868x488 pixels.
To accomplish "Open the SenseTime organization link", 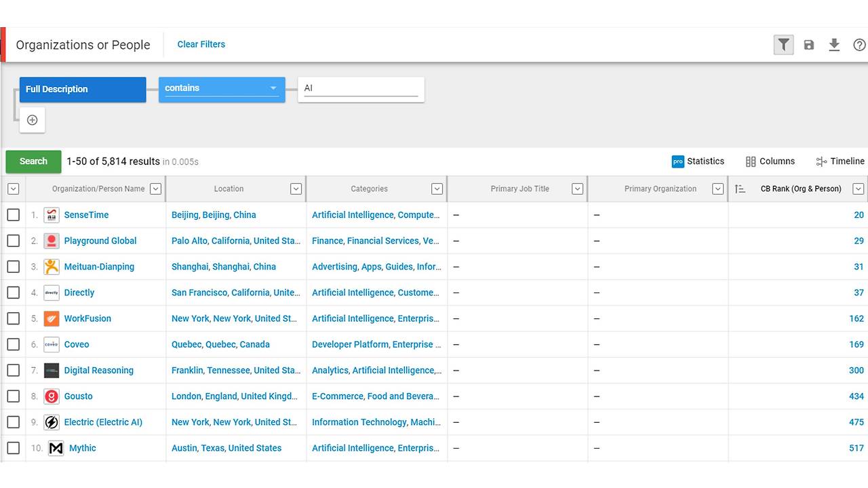I will point(86,215).
